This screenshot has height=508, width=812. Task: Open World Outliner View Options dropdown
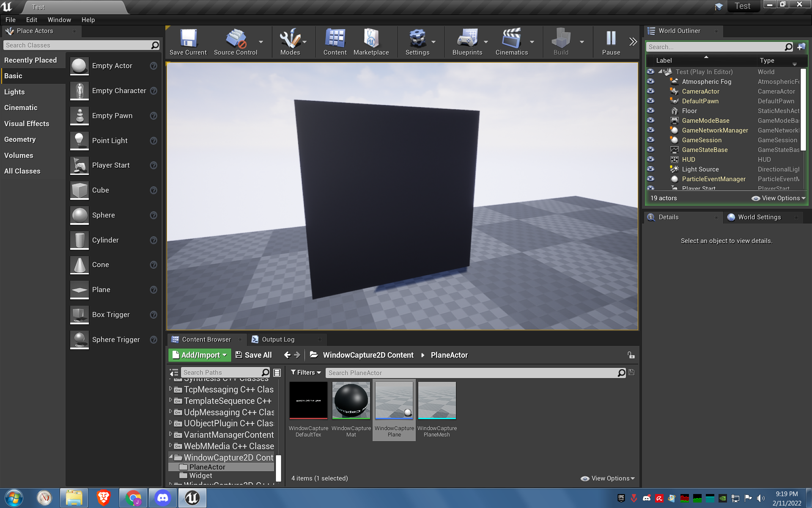[778, 198]
